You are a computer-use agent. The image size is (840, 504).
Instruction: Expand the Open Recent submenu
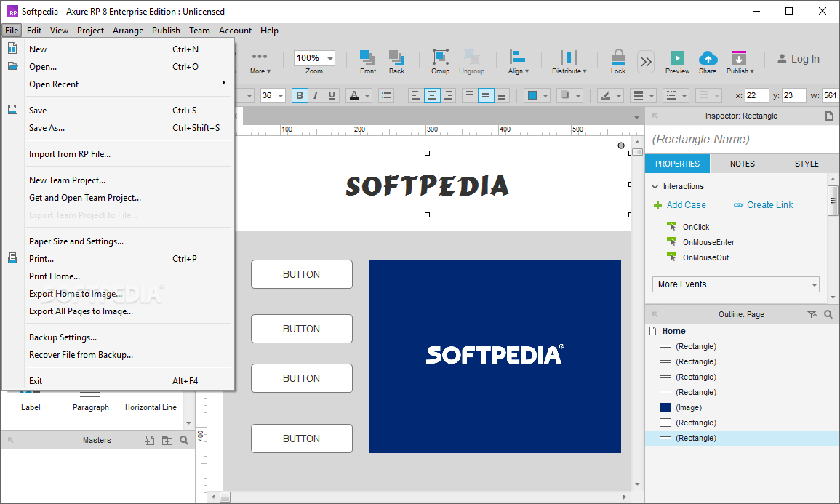pos(129,84)
